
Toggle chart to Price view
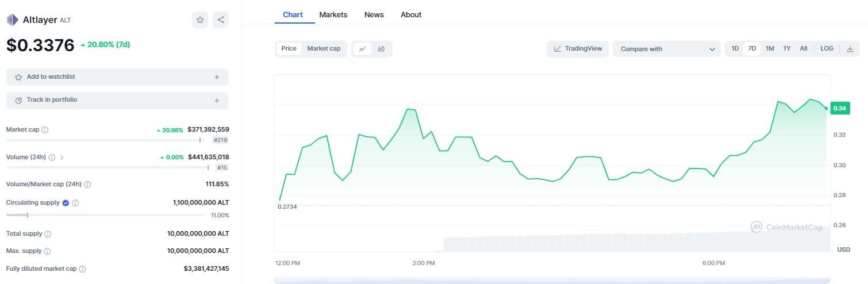pyautogui.click(x=289, y=49)
